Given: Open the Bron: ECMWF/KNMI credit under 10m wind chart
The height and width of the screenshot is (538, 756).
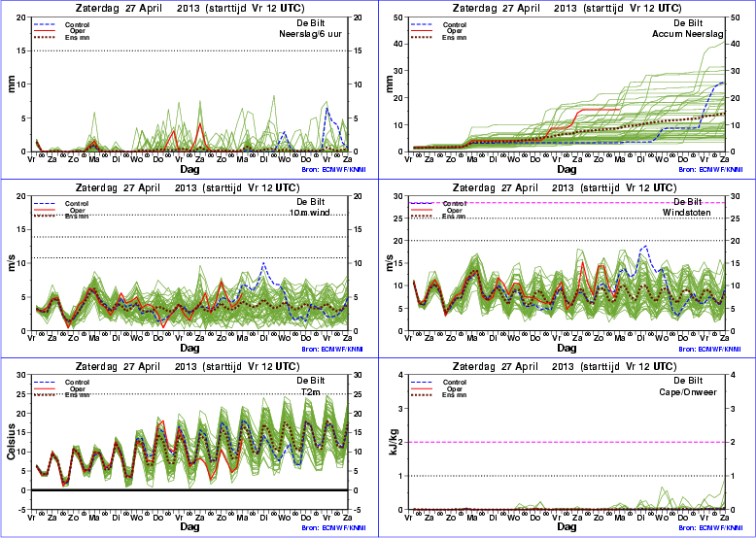Looking at the screenshot, I should pyautogui.click(x=332, y=350).
